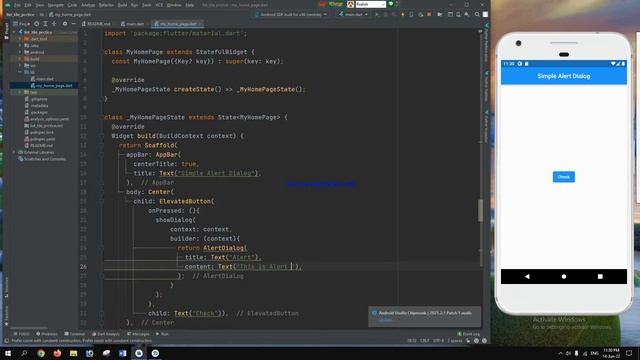This screenshot has width=640, height=360.
Task: Click the editor vertical scrollbar thumb
Action: click(480, 210)
